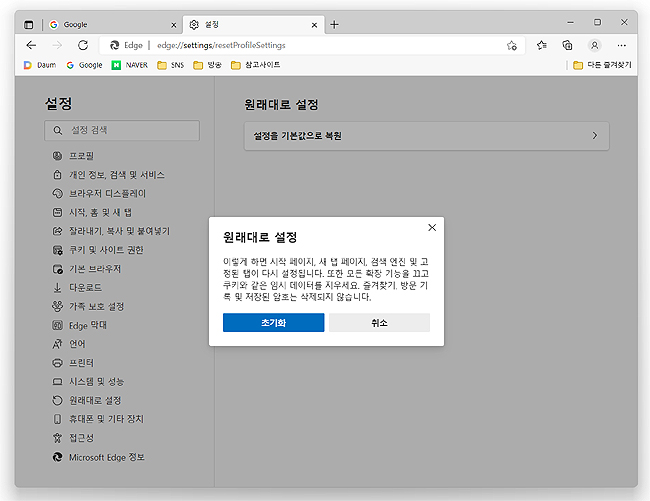Open the tab actions menu icon
Viewport: 650px width, 501px height.
(29, 25)
